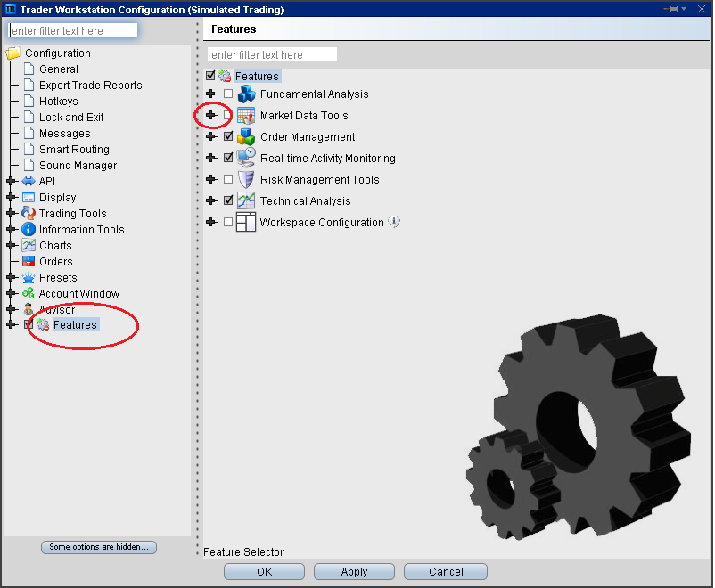Expand the Display tree node

tap(12, 197)
